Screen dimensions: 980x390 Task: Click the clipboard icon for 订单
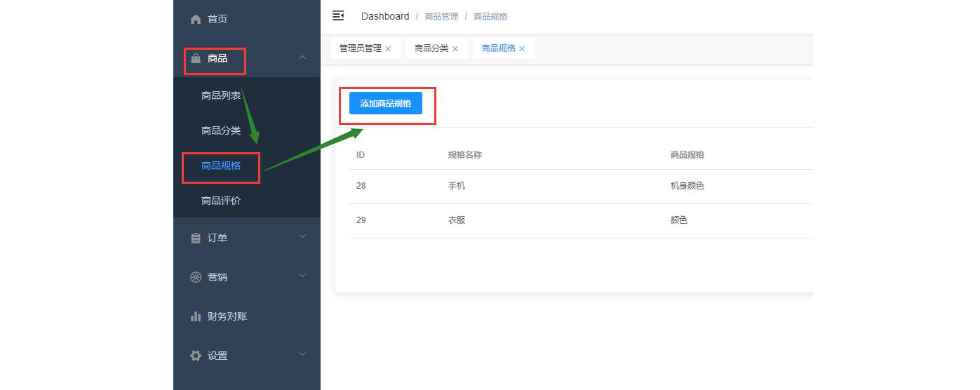196,238
